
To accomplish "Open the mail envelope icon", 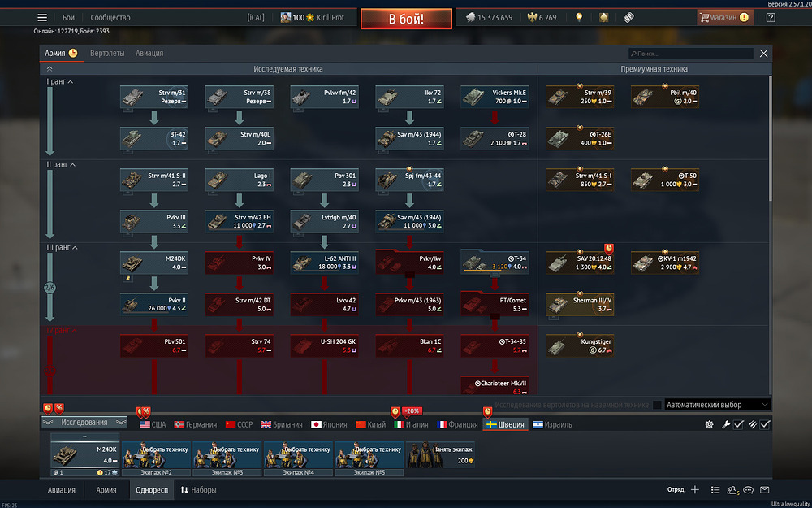I will pyautogui.click(x=764, y=490).
